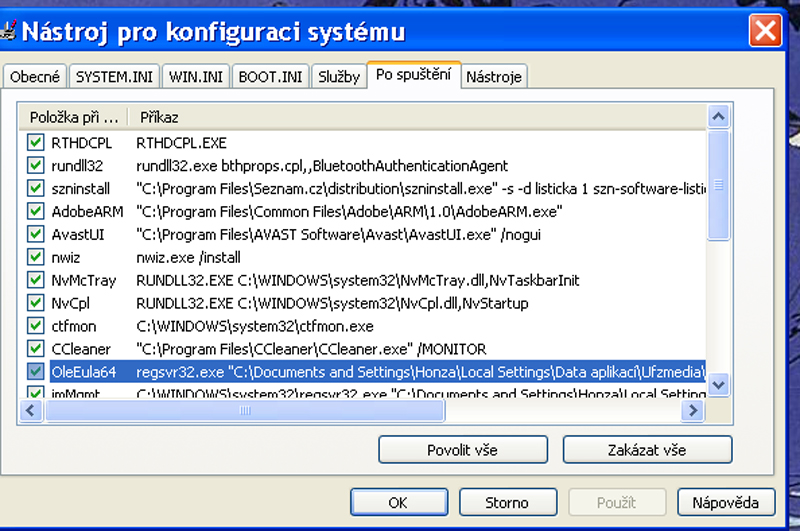Switch to the Služby tab
This screenshot has height=531, width=800.
pyautogui.click(x=338, y=77)
